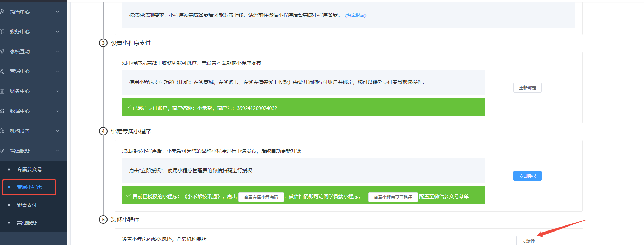The image size is (644, 245).
Task: Go to 其他服务 submenu item
Action: click(27, 223)
